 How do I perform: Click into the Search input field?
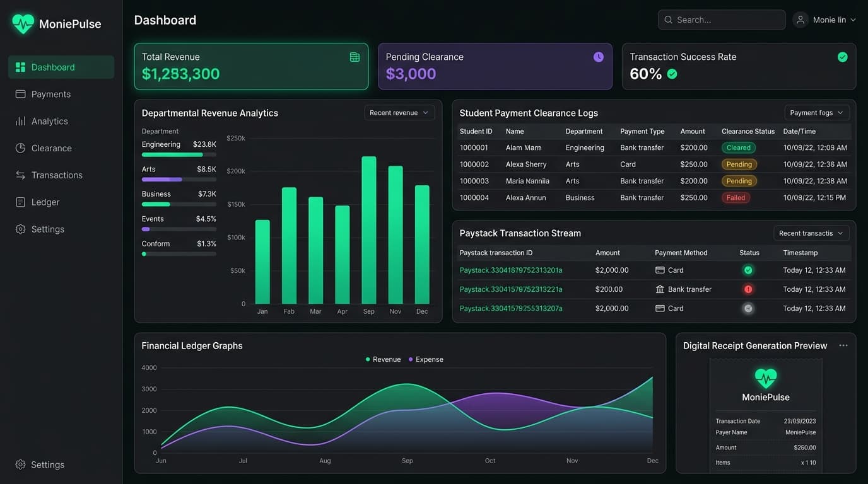point(722,20)
